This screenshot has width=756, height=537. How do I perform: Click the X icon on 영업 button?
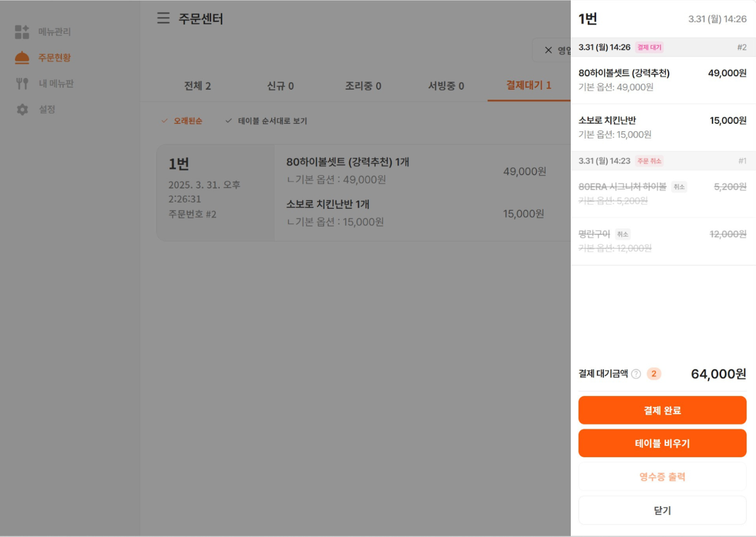tap(548, 50)
